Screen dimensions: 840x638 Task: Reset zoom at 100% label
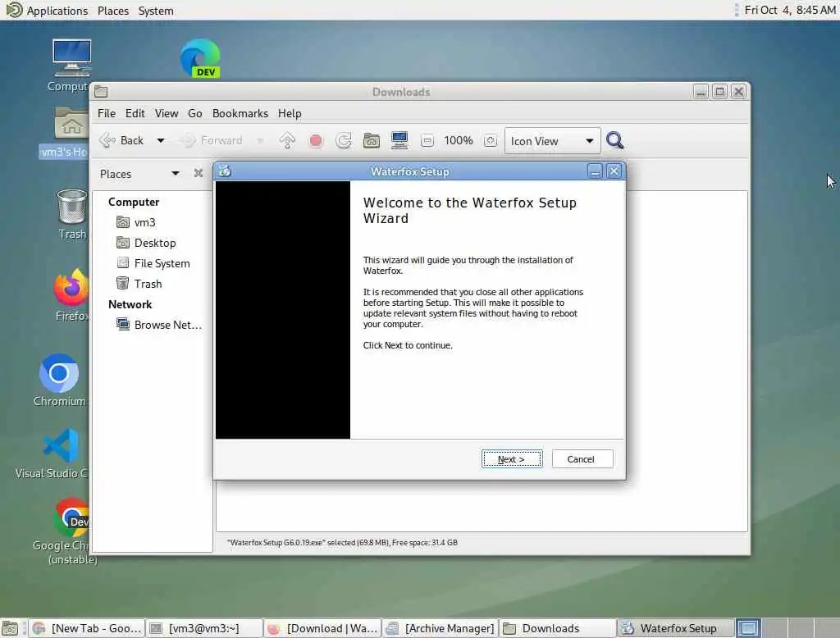[x=459, y=140]
